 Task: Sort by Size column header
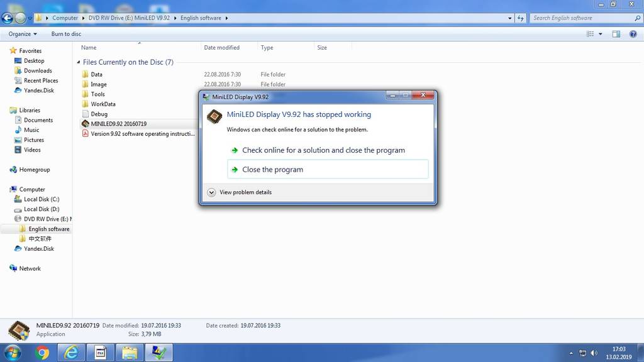(322, 48)
